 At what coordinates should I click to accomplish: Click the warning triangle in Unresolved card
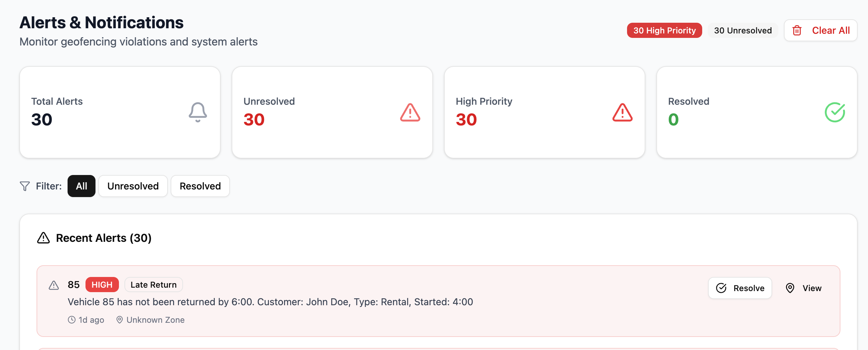pyautogui.click(x=410, y=113)
